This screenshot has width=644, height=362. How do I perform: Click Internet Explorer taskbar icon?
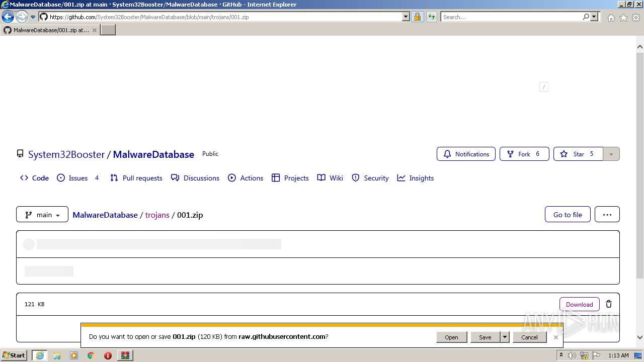(40, 355)
